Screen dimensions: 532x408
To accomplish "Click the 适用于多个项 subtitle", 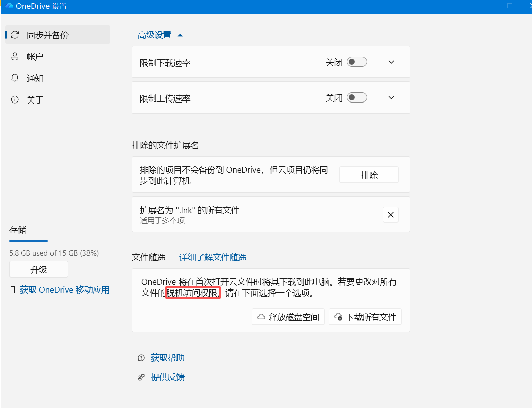I will pyautogui.click(x=162, y=221).
